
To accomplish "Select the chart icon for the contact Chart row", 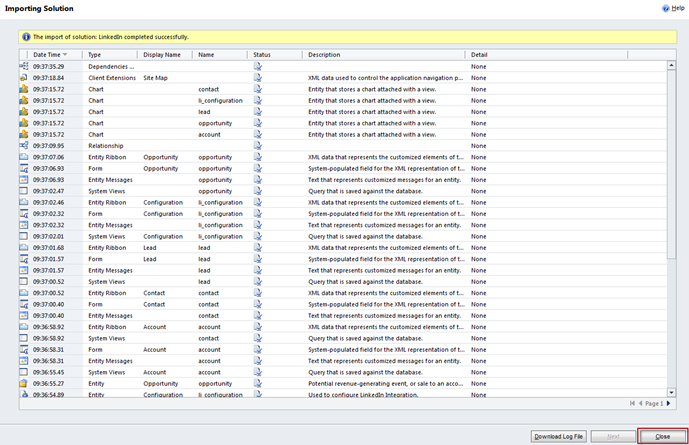I will pos(24,89).
